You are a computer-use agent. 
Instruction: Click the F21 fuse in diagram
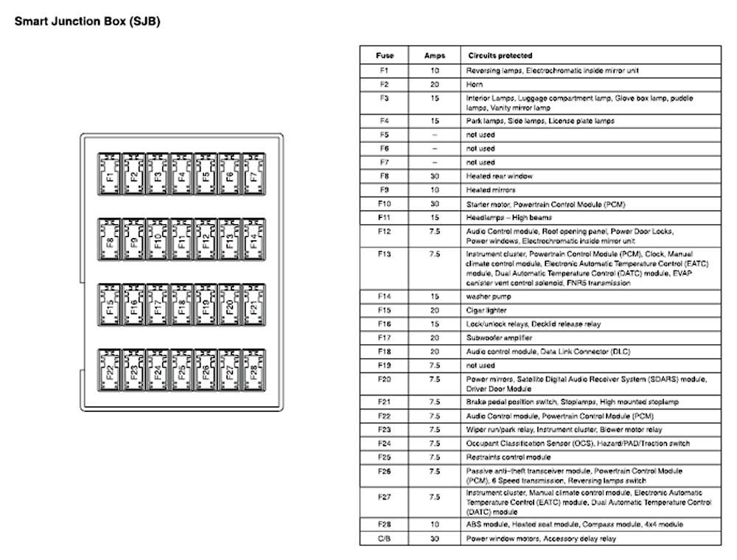[254, 305]
